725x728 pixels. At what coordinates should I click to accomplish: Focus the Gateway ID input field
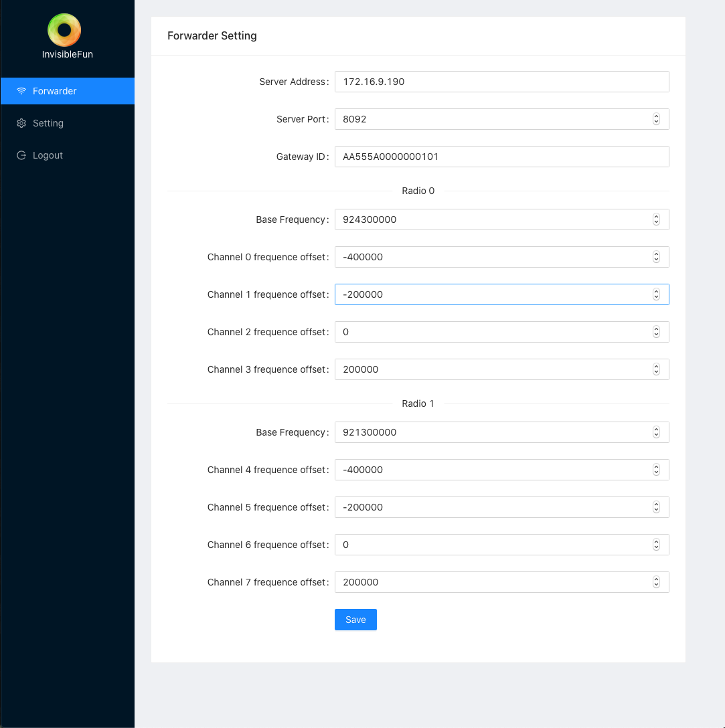tap(501, 157)
